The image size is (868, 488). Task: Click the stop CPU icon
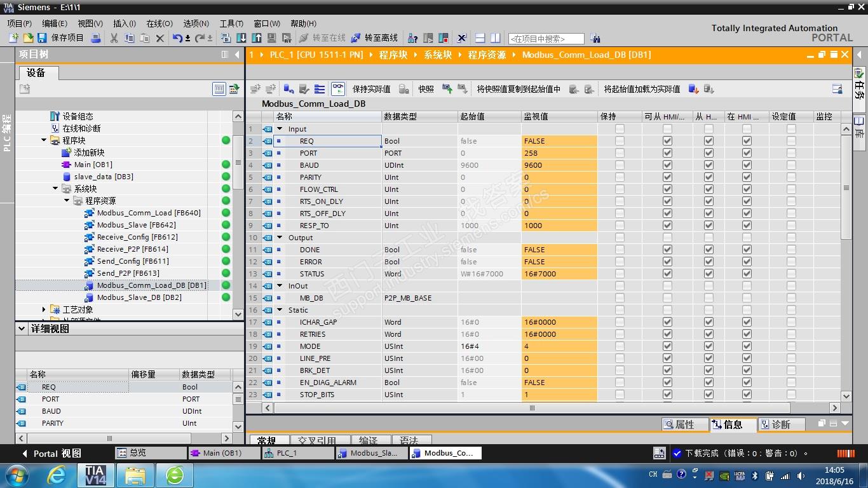[444, 38]
